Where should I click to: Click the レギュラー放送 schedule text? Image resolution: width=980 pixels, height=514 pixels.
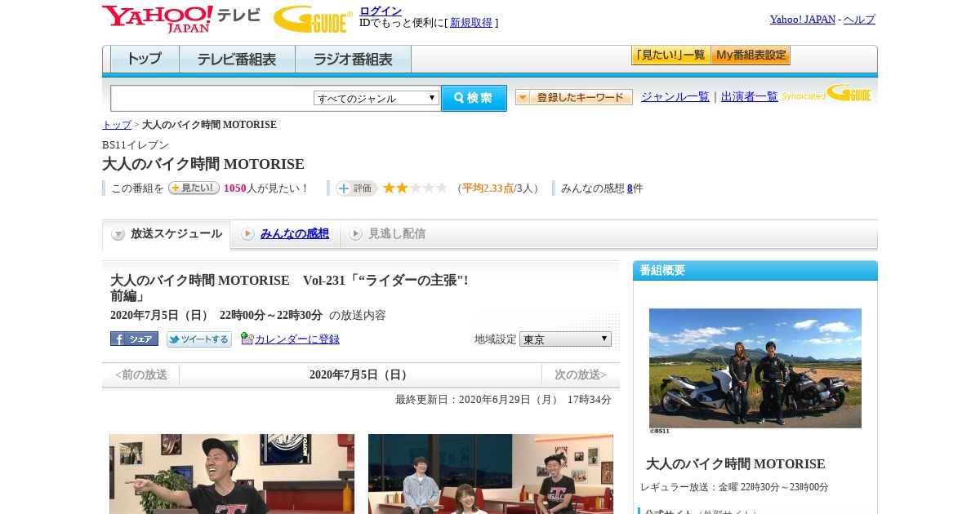734,487
